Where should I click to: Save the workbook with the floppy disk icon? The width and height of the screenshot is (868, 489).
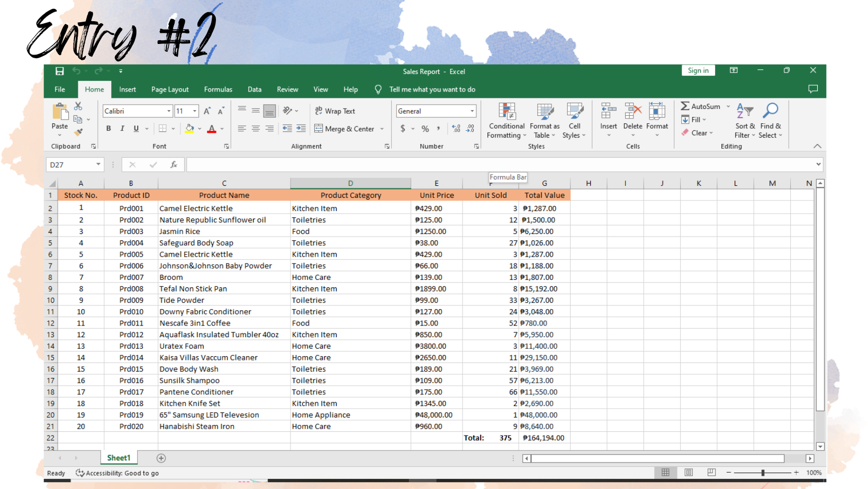tap(60, 71)
